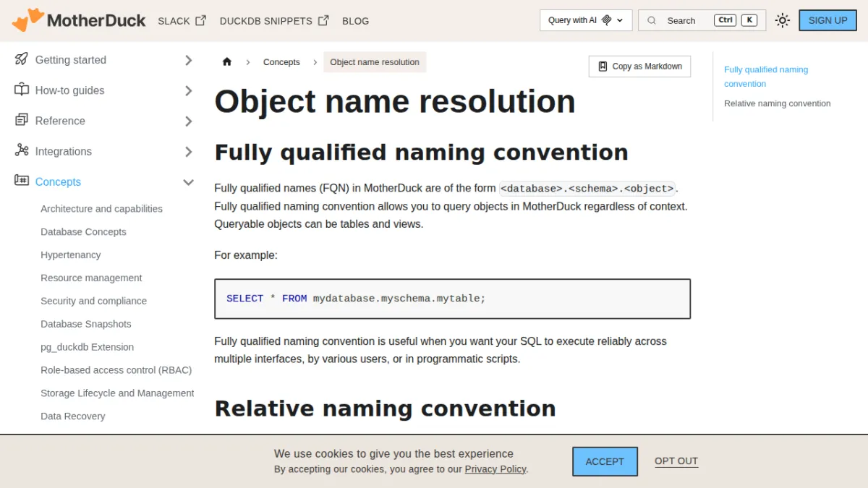This screenshot has width=868, height=488.
Task: Select Integrations in sidebar
Action: [x=64, y=151]
